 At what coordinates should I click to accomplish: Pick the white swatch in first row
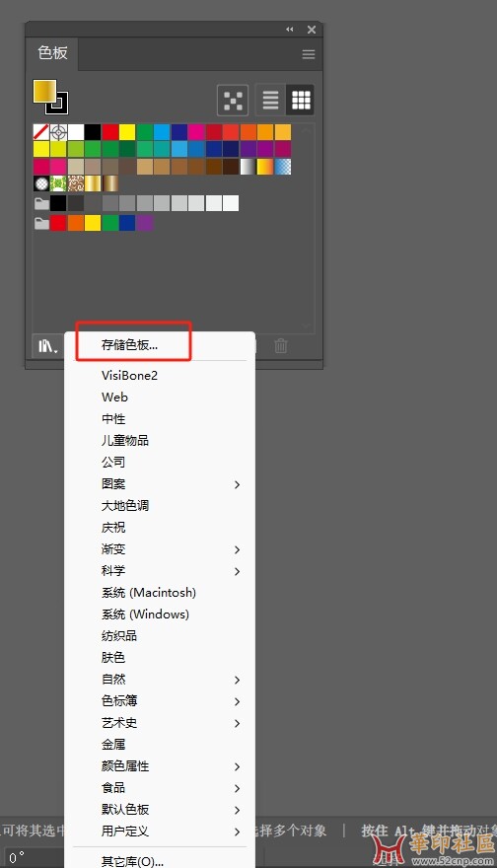(x=76, y=132)
